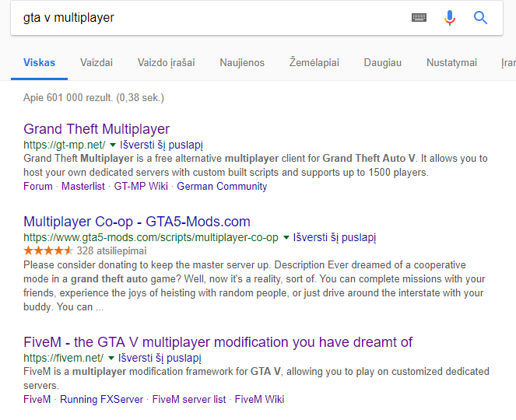Viewport: 516px width, 420px height.
Task: Open the on-screen keyboard input tool
Action: [419, 17]
